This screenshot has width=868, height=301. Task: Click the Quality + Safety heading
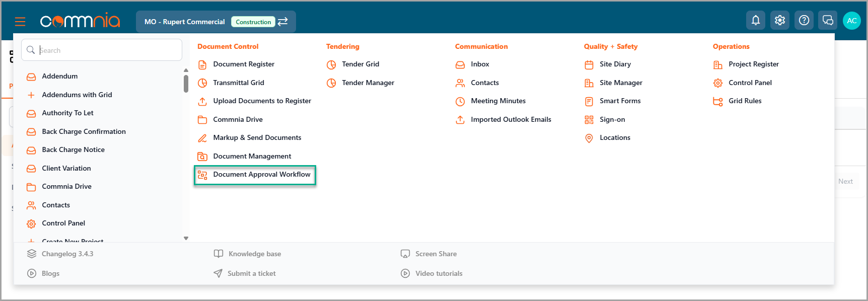pyautogui.click(x=611, y=46)
